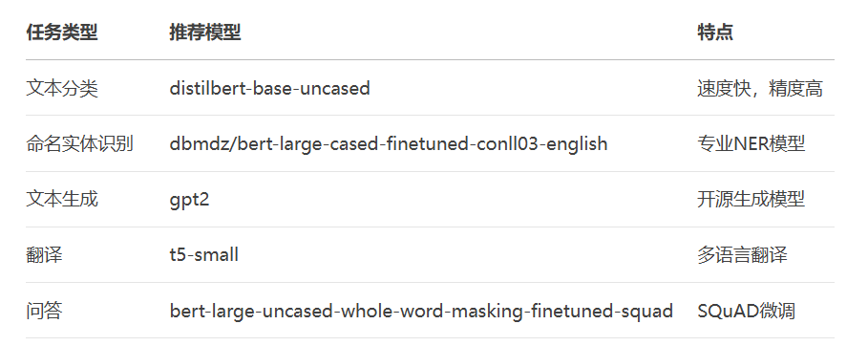868x346 pixels.
Task: Click the word 'uncased' in distilbert row
Action: point(335,89)
